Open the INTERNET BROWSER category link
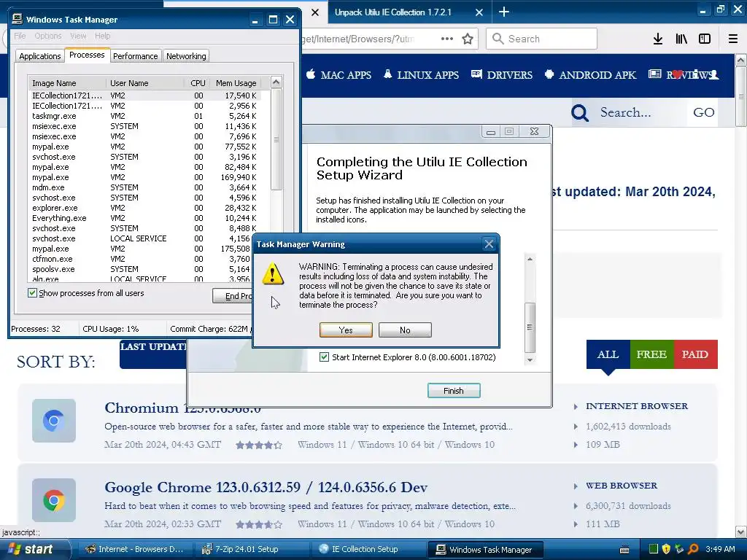Viewport: 747px width, 560px height. tap(636, 406)
